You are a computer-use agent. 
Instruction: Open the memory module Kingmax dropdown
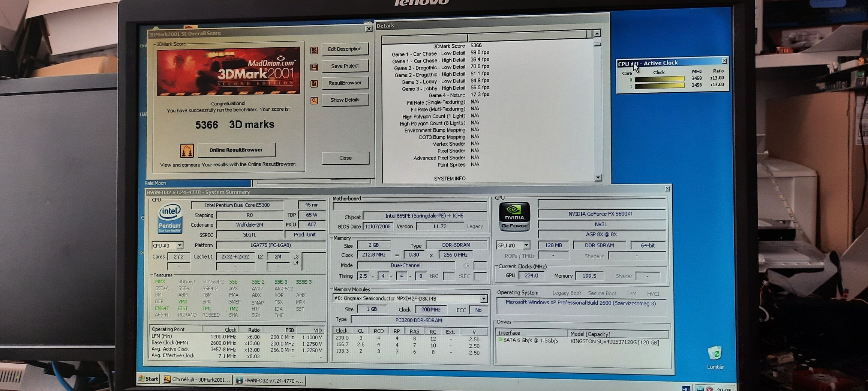(484, 299)
